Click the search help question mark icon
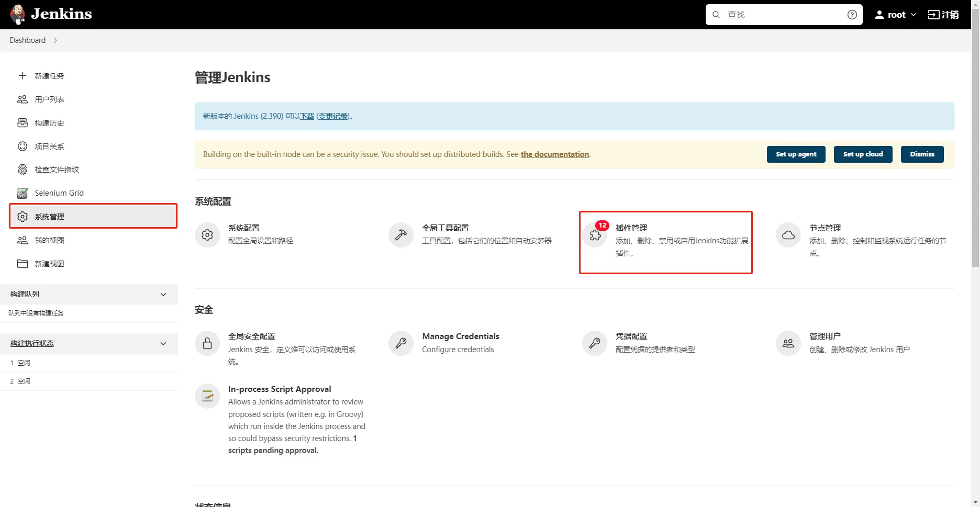 point(852,15)
